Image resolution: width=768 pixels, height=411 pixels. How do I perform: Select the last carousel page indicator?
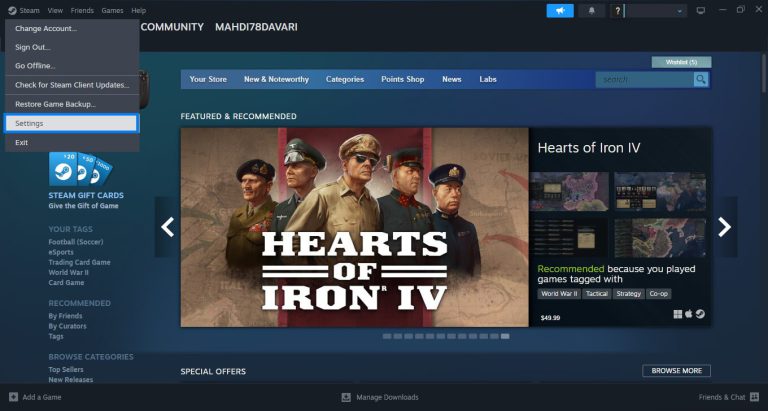click(x=505, y=337)
